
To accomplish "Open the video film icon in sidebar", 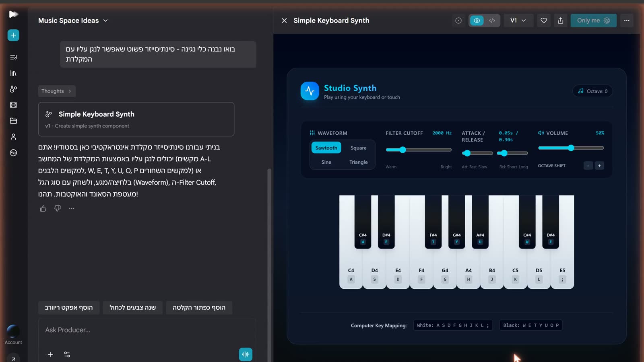I will click(13, 105).
